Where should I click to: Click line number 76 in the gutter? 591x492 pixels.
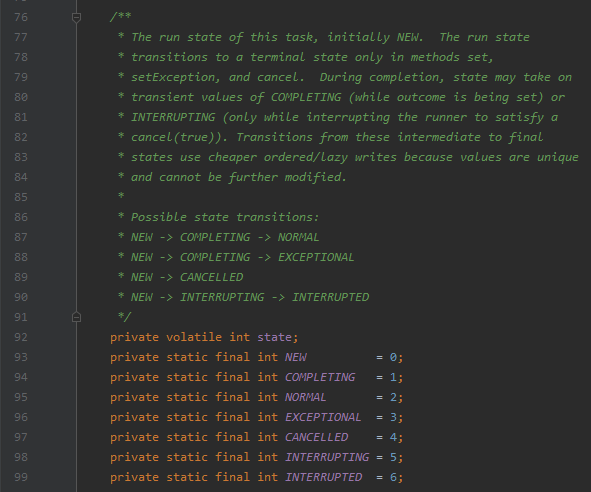pyautogui.click(x=21, y=17)
